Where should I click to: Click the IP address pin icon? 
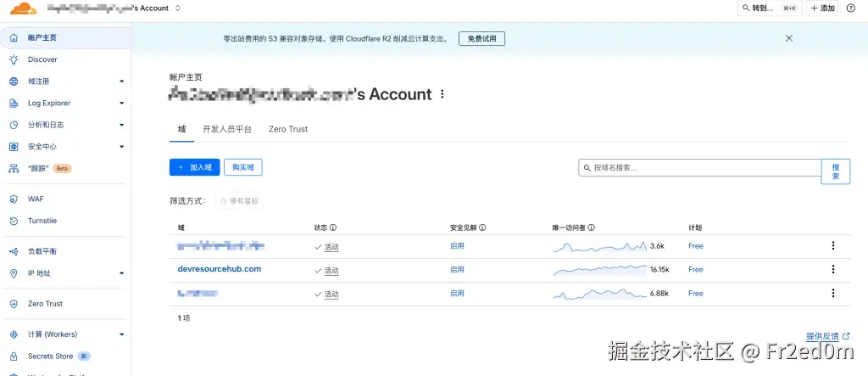click(x=14, y=273)
